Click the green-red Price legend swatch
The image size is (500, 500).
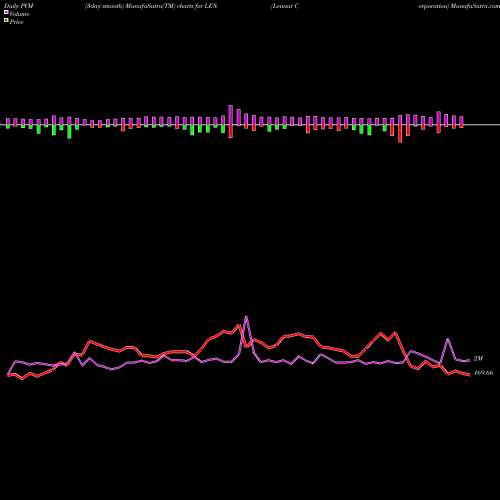[6, 20]
